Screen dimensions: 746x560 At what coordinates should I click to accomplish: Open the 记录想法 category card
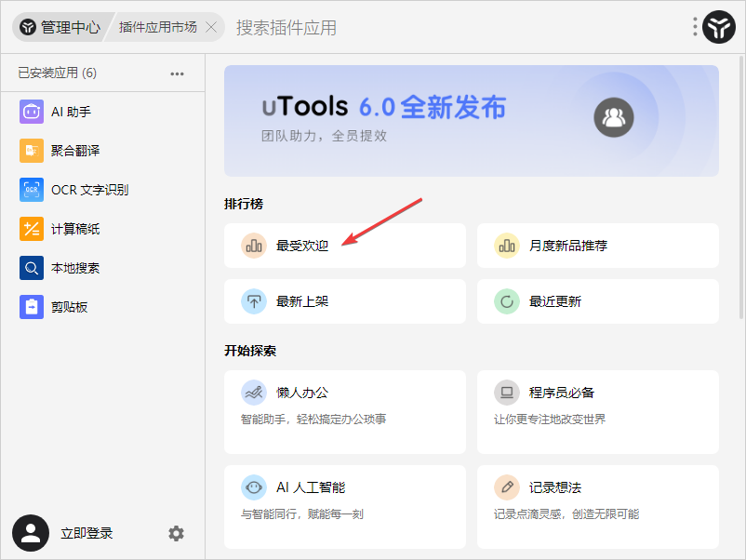pos(598,507)
